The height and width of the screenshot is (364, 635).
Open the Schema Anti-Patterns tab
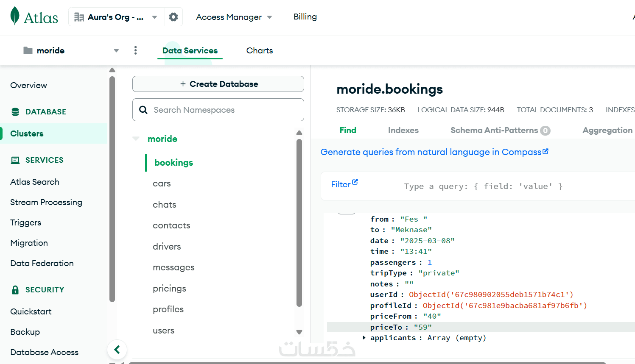501,131
